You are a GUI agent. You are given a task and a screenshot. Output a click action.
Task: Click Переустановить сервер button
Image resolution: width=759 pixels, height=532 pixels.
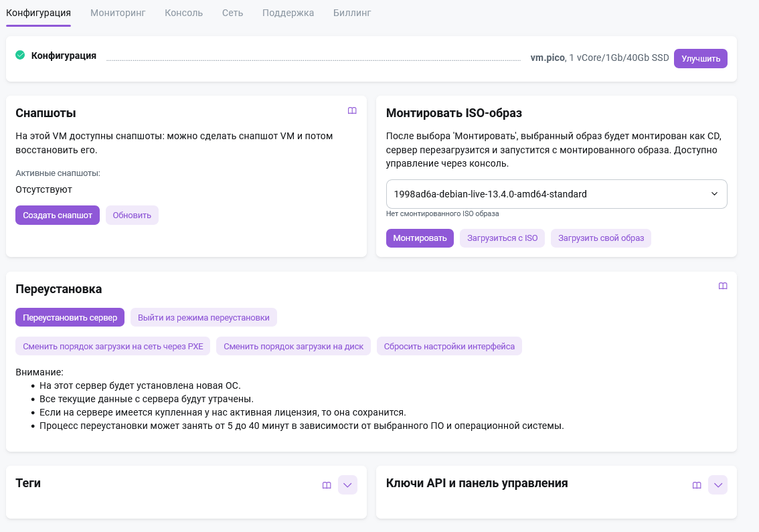click(70, 318)
